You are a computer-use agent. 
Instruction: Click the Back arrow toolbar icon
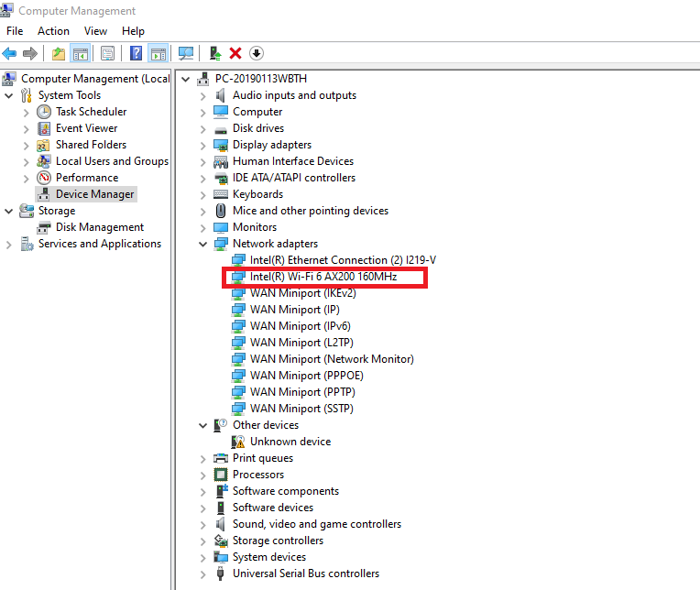point(9,53)
